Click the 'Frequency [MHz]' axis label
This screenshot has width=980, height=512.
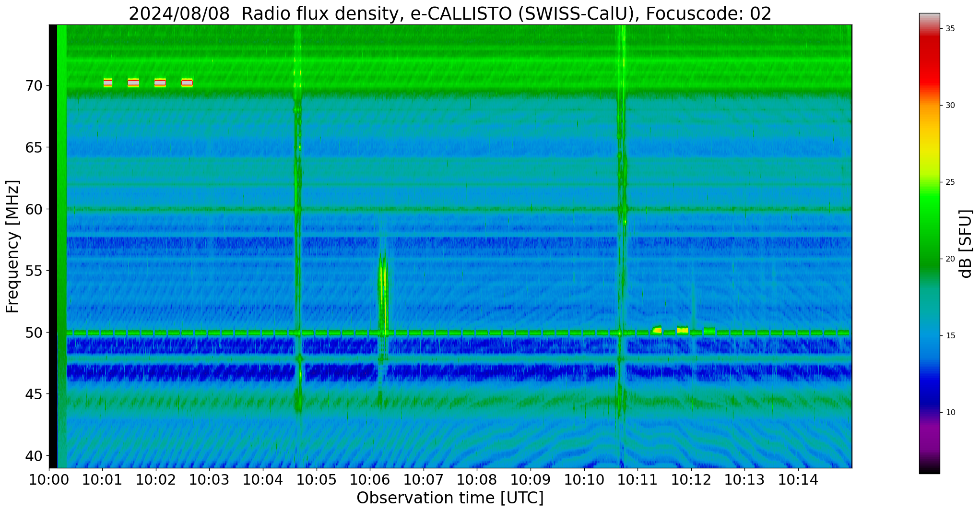point(13,247)
